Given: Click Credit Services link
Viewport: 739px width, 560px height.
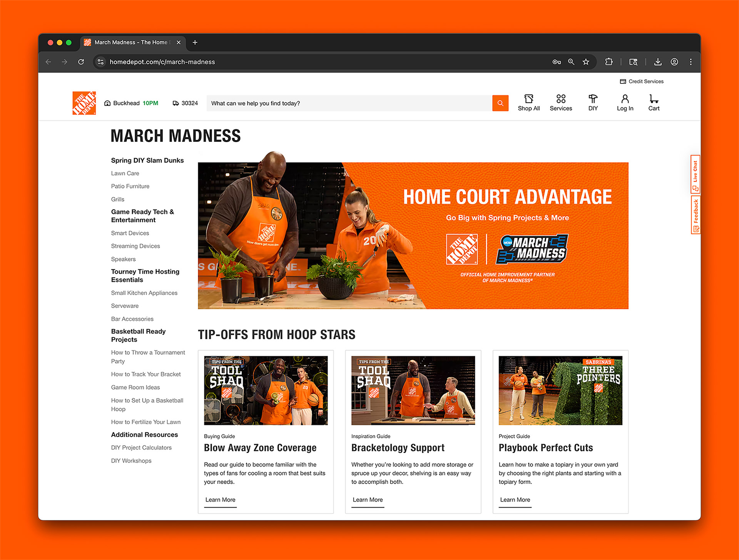Looking at the screenshot, I should tap(642, 82).
